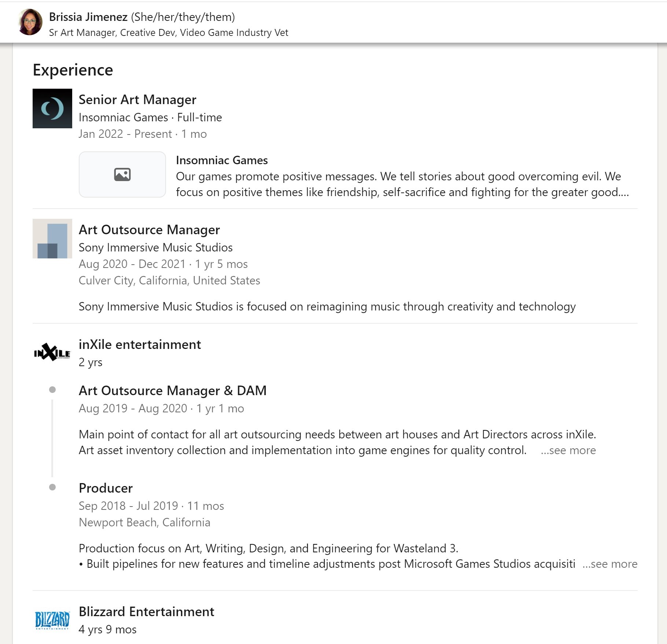This screenshot has width=667, height=644.
Task: Click 'Art Outsource Manager & DAM' role title
Action: pos(173,391)
